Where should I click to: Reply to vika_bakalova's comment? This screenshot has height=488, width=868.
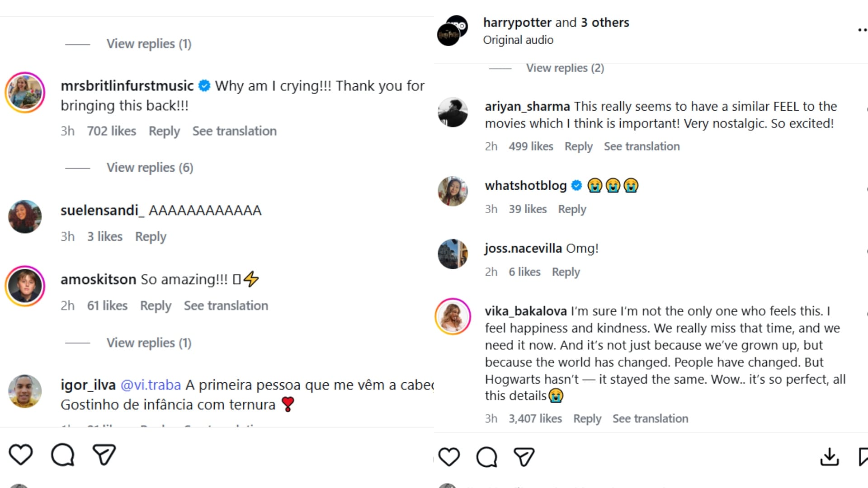pos(587,419)
